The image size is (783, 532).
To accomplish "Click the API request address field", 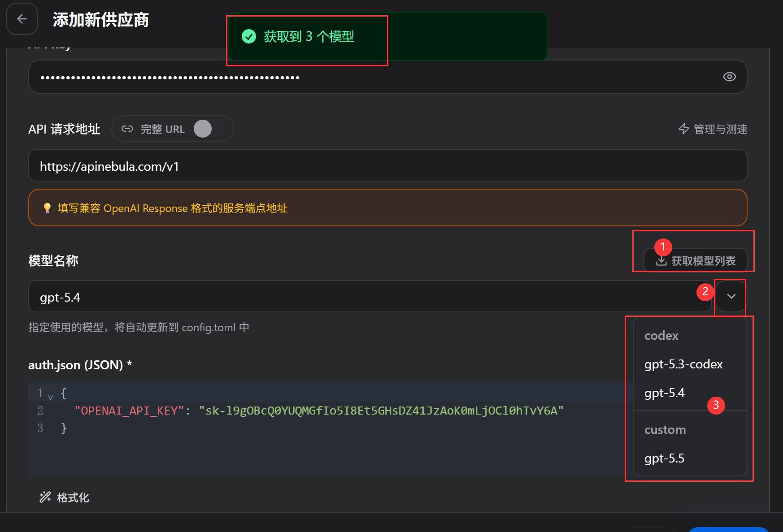I will [x=387, y=166].
